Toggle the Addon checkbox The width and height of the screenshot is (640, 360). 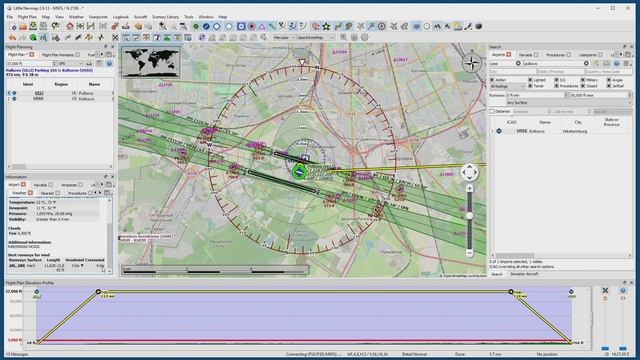click(x=492, y=80)
